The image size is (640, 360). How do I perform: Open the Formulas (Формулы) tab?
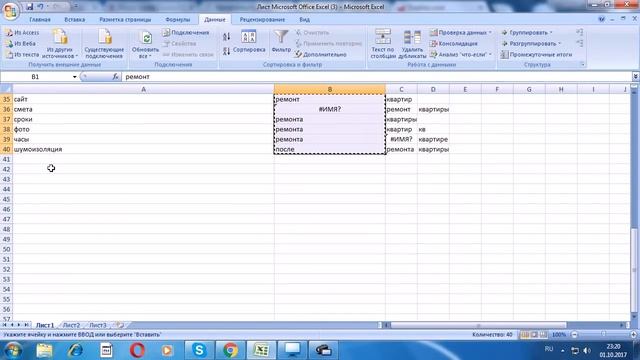point(178,20)
